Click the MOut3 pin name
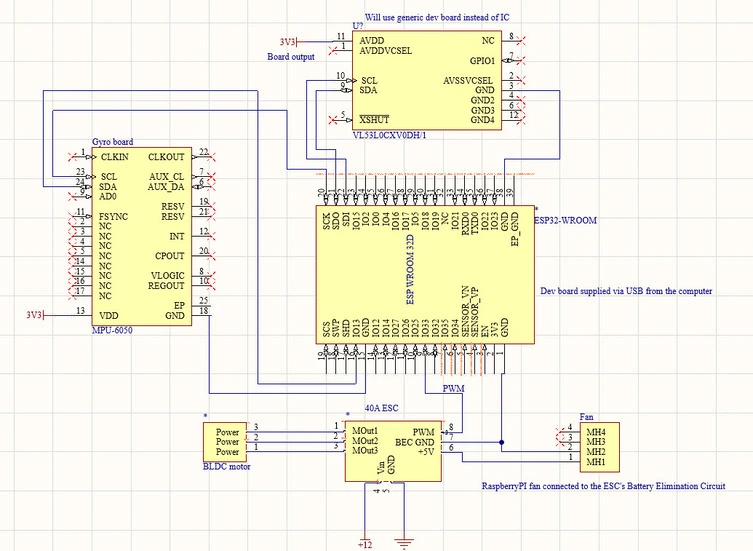753x551 pixels. pos(365,451)
